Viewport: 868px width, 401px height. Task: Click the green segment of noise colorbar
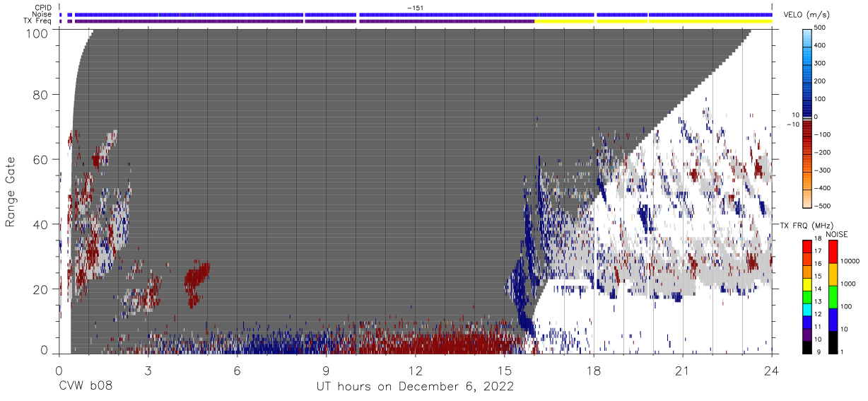click(x=833, y=297)
